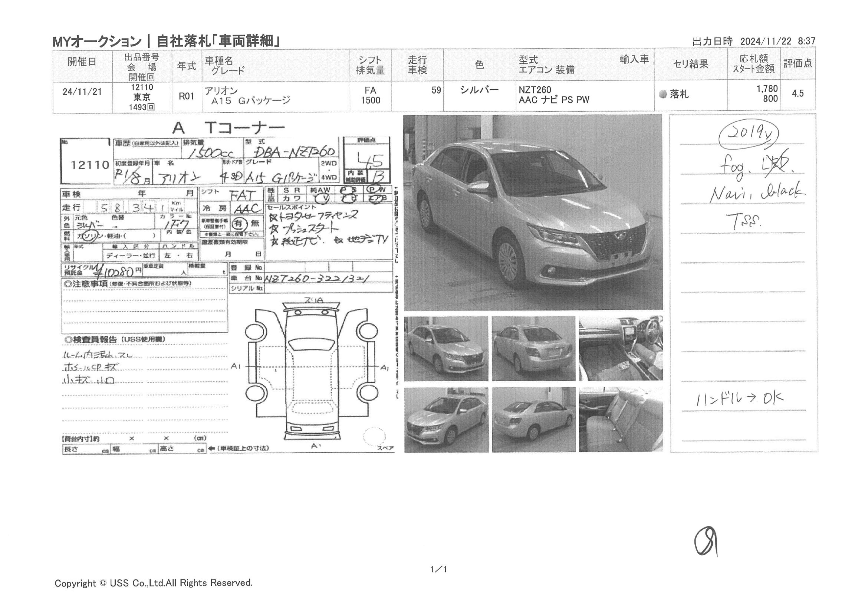
Task: Click the shift value FA
Action: (x=370, y=90)
